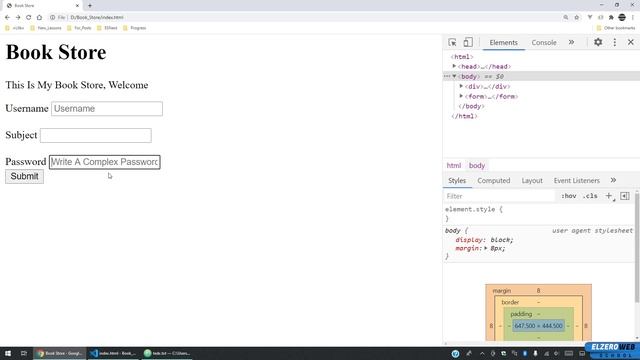This screenshot has width=640, height=360.
Task: Expand the head element node
Action: click(x=454, y=66)
